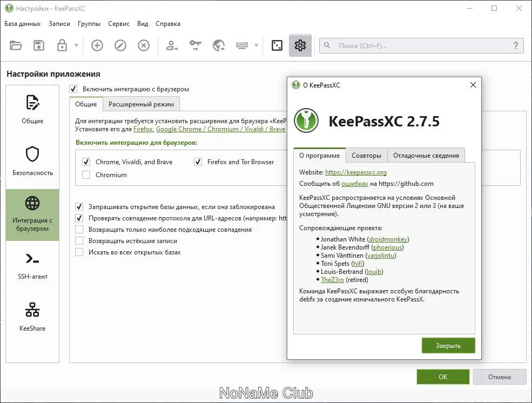Open the Группы menu
Screen dimensions: 532x403
coord(89,24)
